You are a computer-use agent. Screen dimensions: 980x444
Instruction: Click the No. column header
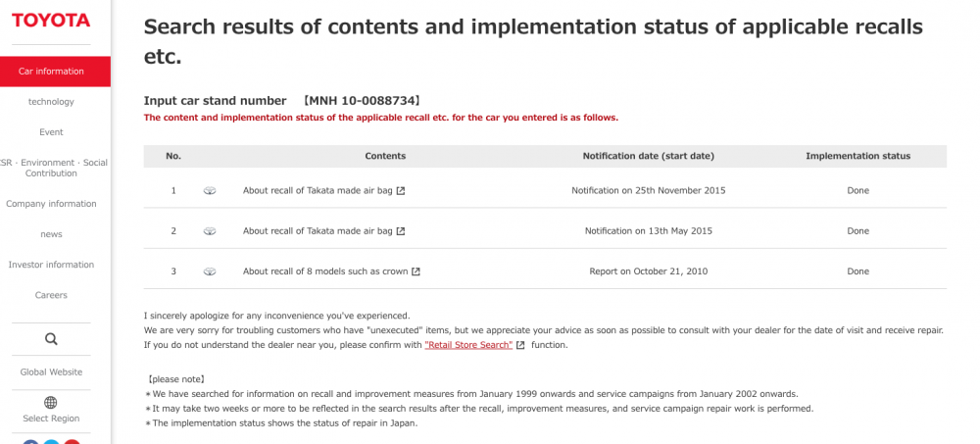(173, 157)
